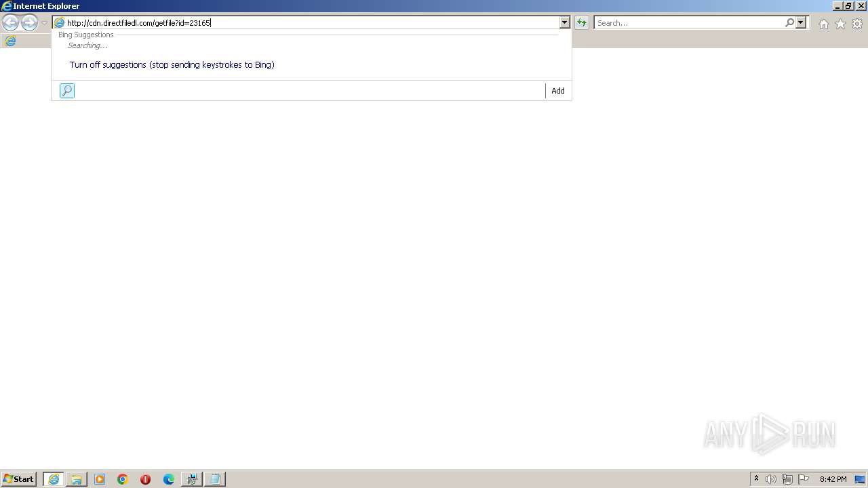The height and width of the screenshot is (488, 868).
Task: Open the search provider dropdown
Action: coord(801,23)
